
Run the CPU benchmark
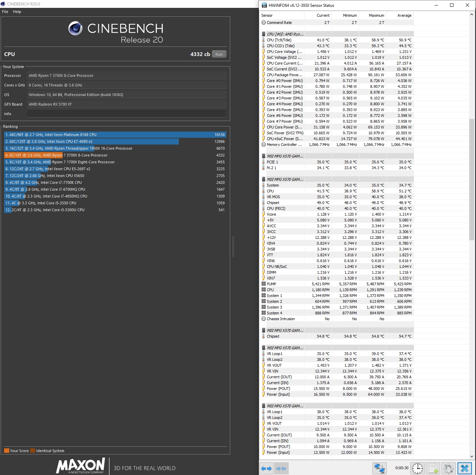219,54
